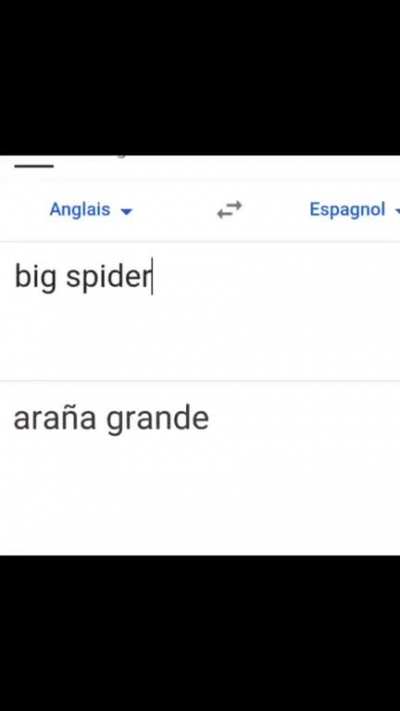Swap the Anglais and Espagnol languages
The width and height of the screenshot is (400, 711).
(229, 210)
